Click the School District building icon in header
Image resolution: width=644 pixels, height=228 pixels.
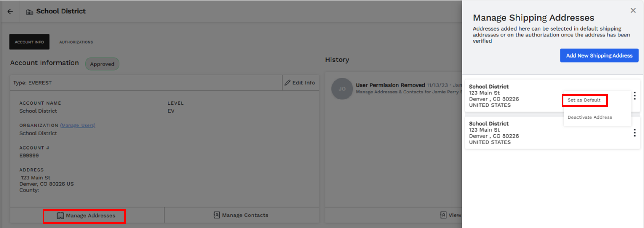coord(29,11)
